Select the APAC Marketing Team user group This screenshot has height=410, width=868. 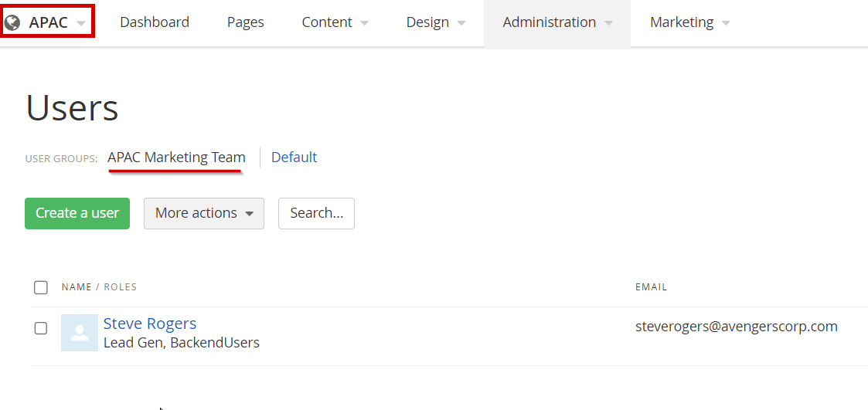pos(176,158)
